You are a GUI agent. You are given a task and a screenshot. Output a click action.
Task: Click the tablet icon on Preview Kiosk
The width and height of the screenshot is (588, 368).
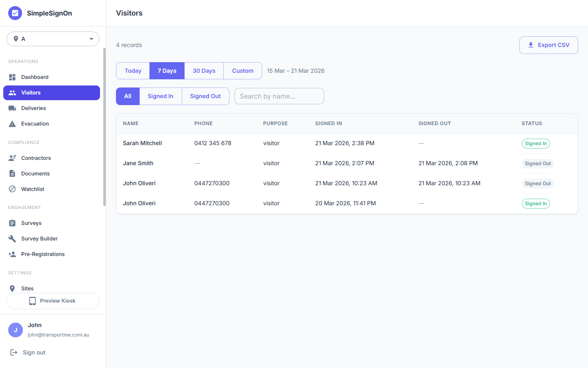(33, 301)
